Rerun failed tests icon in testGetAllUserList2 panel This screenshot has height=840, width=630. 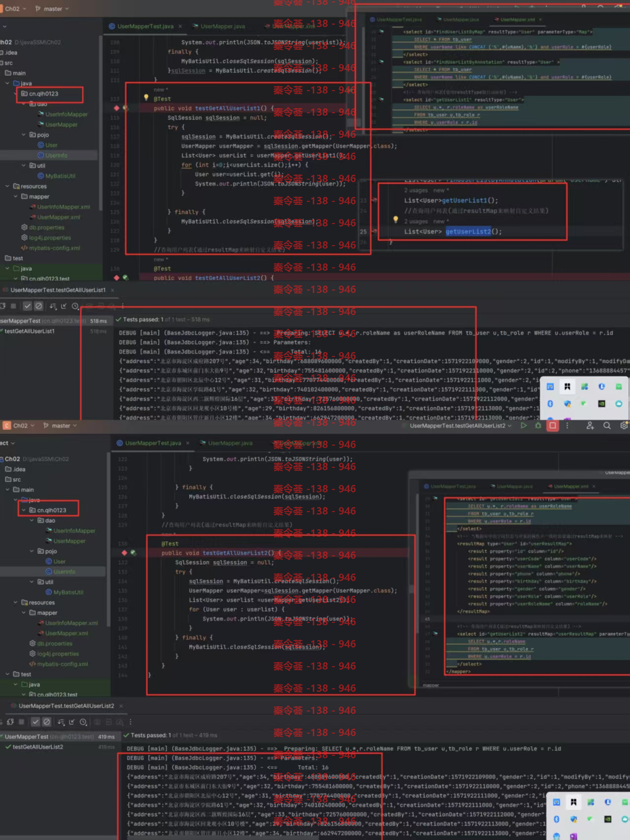point(10,722)
